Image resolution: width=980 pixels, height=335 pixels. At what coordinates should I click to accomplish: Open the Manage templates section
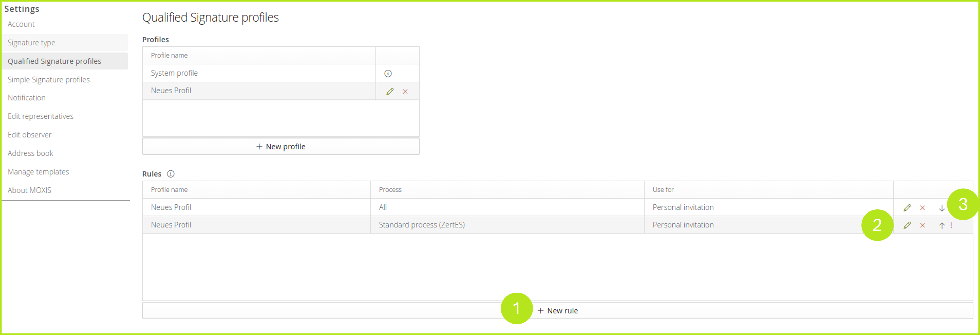[x=38, y=172]
